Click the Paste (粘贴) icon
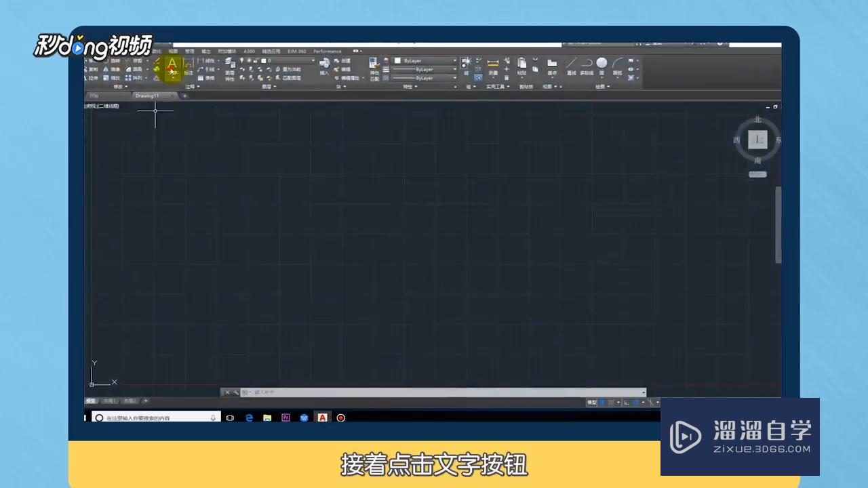868x488 pixels. [x=521, y=66]
